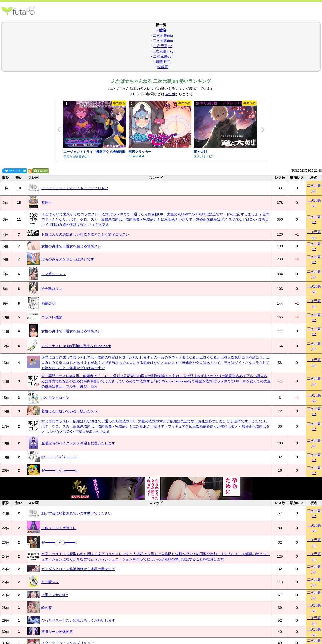Screen dimensions: 322x644
Task: Open 二次元裏 jun board link in rank 10 row
Action: [x=314, y=317]
